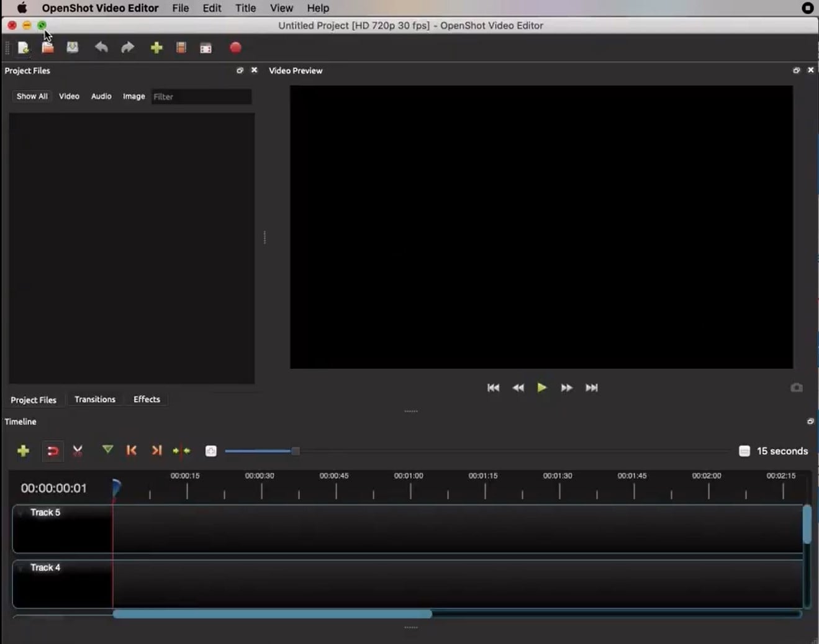Float the Project Files panel
This screenshot has height=644, width=819.
coord(240,71)
